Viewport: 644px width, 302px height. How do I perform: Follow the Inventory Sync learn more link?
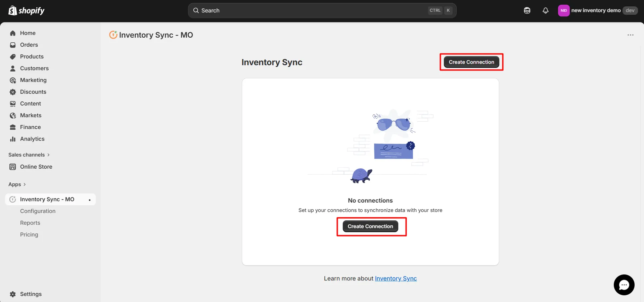396,278
